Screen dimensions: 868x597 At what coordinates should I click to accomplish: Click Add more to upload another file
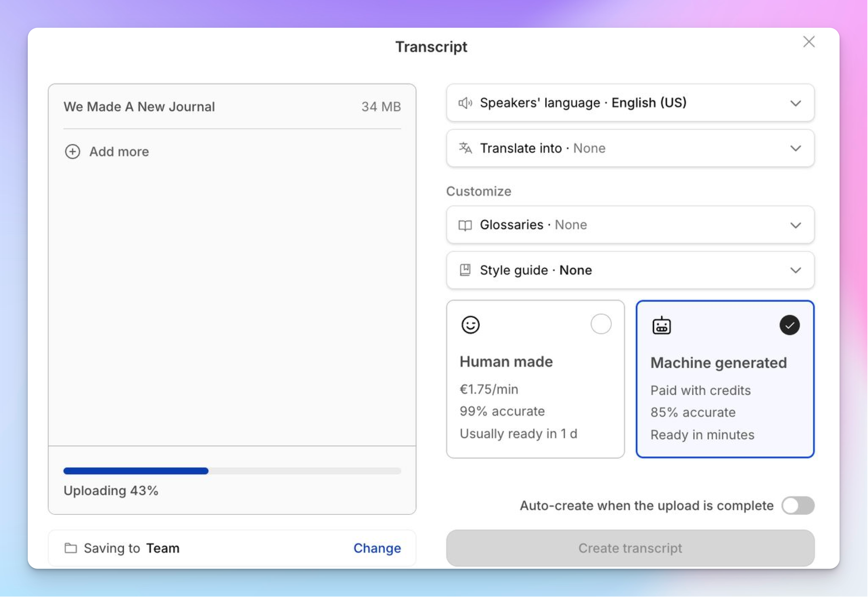tap(118, 152)
